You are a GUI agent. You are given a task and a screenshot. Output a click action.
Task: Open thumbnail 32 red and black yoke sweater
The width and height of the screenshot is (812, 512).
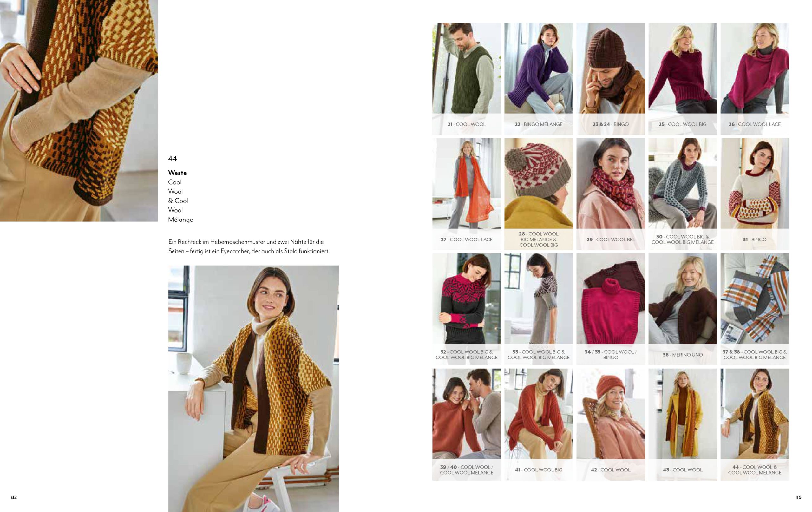pos(466,299)
